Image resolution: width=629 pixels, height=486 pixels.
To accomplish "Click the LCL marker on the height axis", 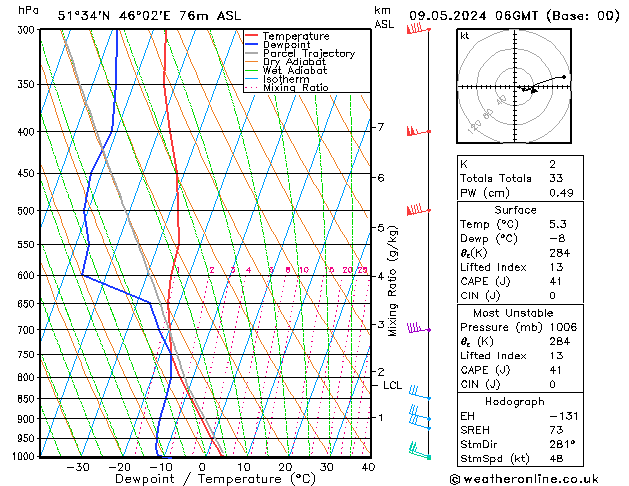I will pos(392,385).
